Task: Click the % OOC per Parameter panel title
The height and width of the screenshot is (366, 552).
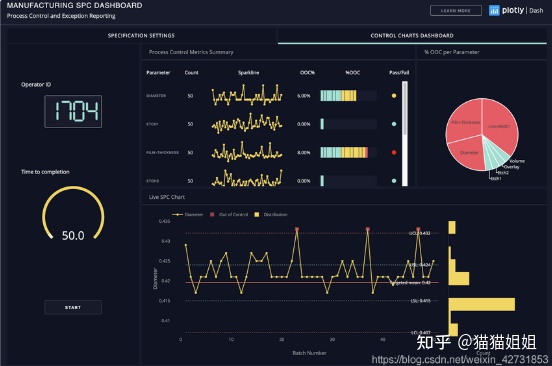Action: 452,52
